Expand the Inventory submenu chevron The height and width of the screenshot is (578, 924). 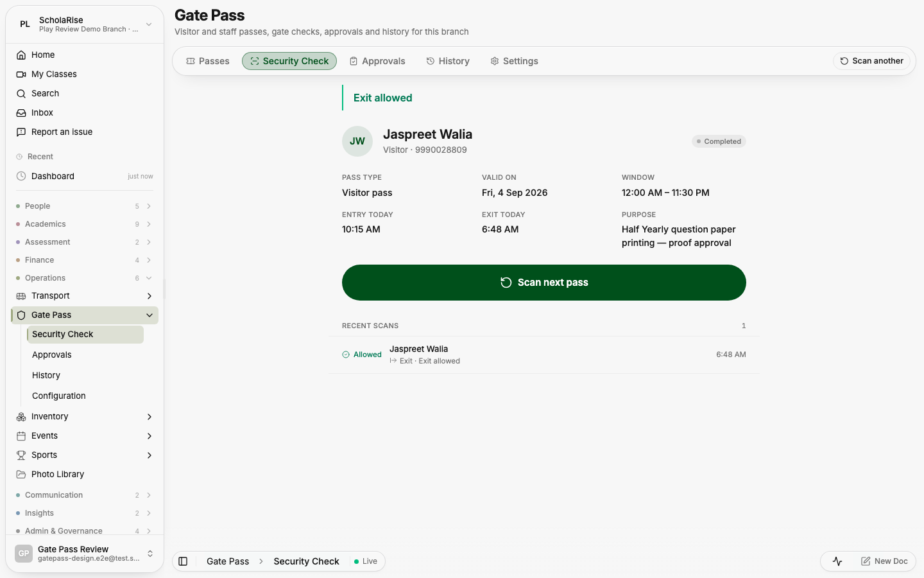(150, 417)
